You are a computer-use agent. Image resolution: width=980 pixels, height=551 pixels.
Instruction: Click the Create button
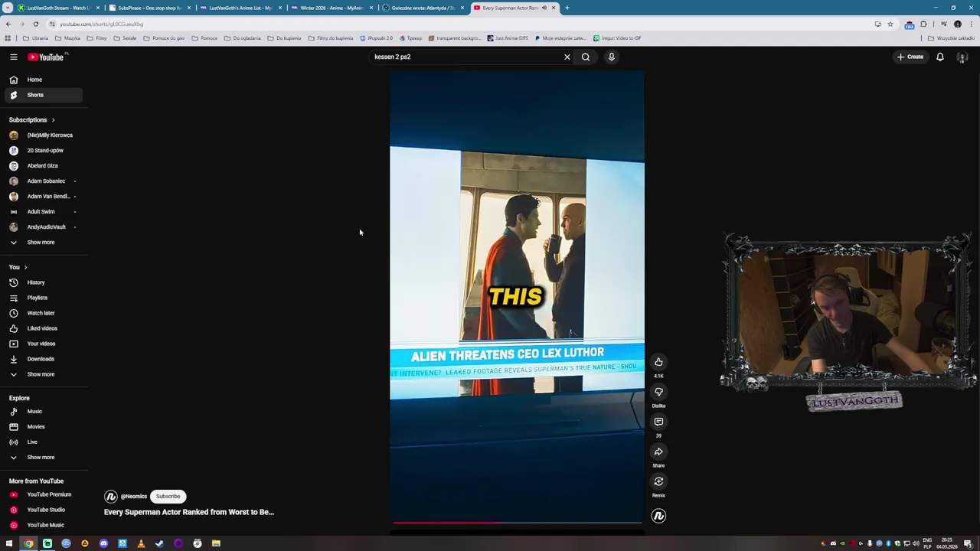click(911, 57)
